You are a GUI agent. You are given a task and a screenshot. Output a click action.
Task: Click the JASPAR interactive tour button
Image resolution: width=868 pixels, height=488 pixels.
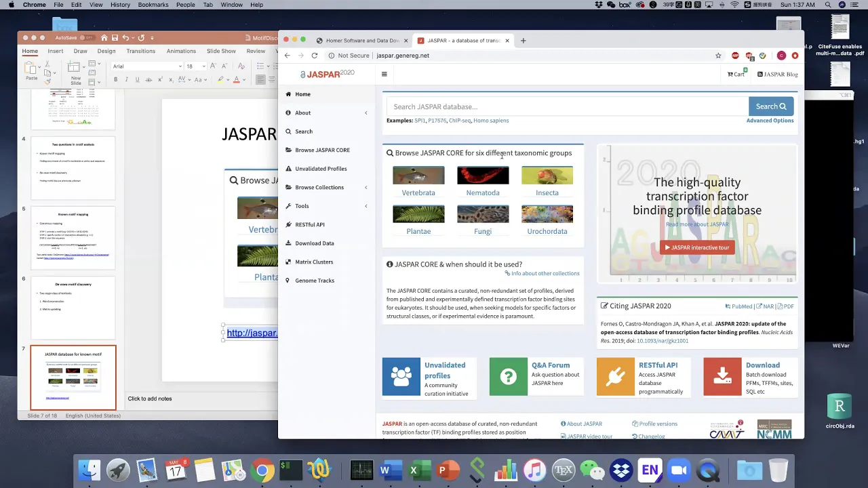pyautogui.click(x=697, y=247)
